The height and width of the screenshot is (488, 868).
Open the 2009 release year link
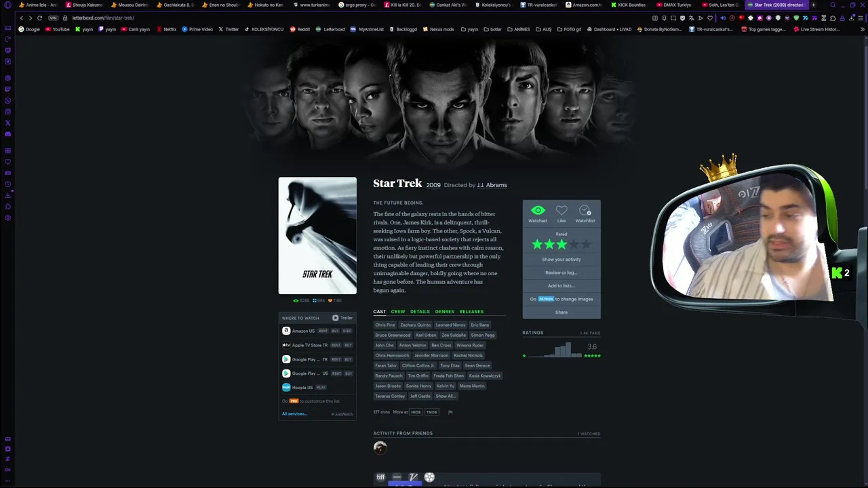(433, 185)
